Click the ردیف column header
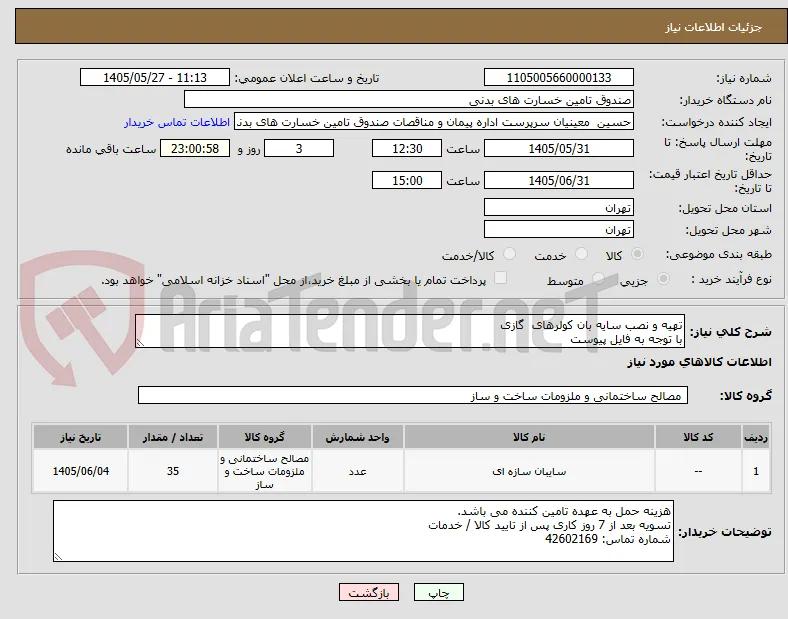Viewport: 788px width, 619px height. pos(756,437)
